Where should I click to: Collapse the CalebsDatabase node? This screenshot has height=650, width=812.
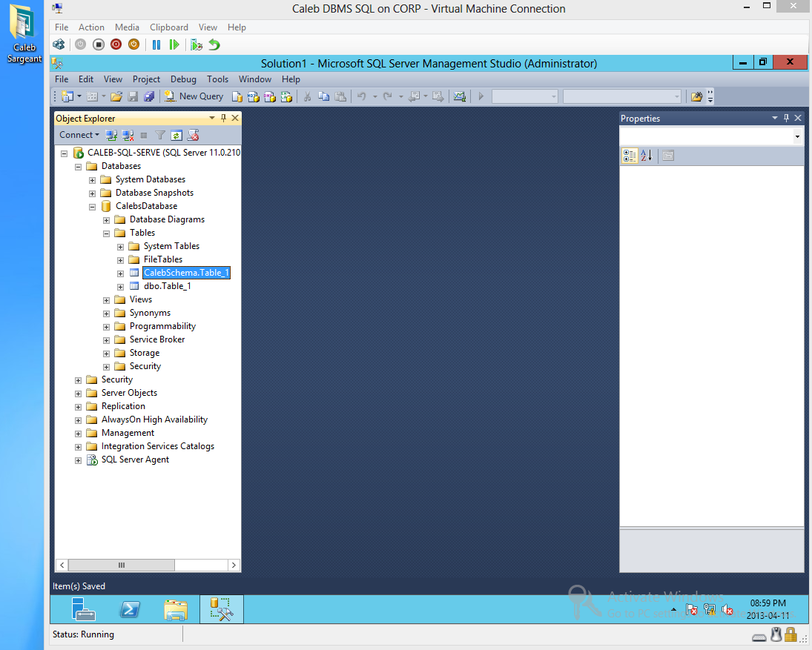coord(92,207)
